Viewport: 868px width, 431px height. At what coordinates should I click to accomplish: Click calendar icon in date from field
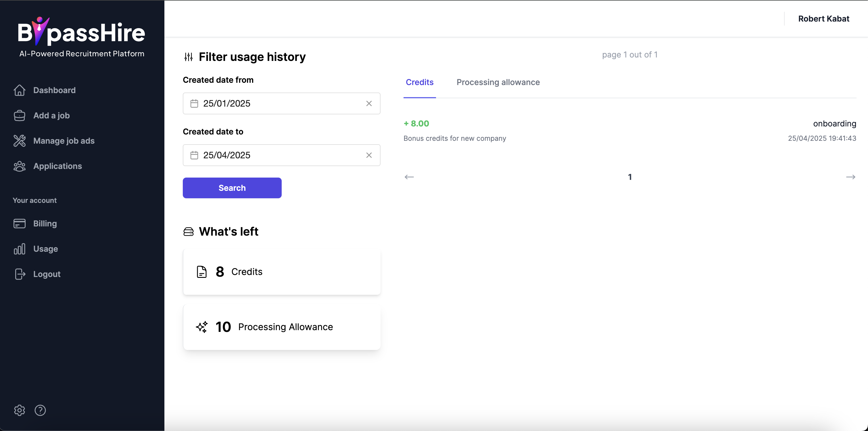coord(194,103)
